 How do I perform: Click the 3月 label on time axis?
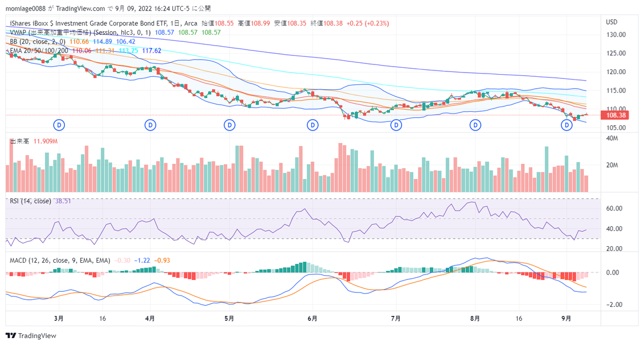coord(59,318)
